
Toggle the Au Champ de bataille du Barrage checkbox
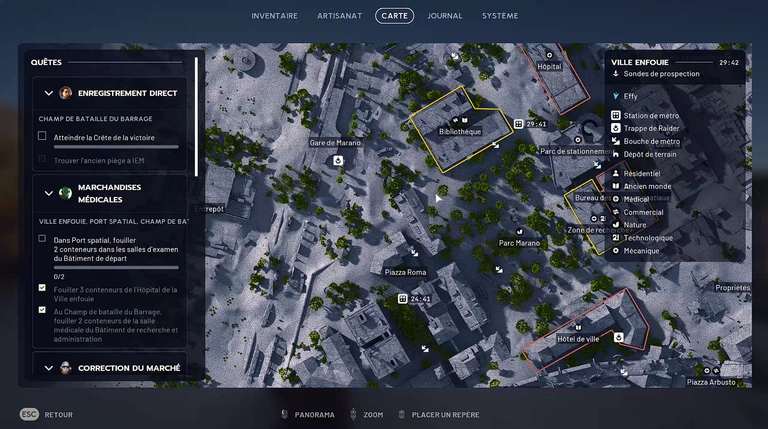[x=42, y=310]
